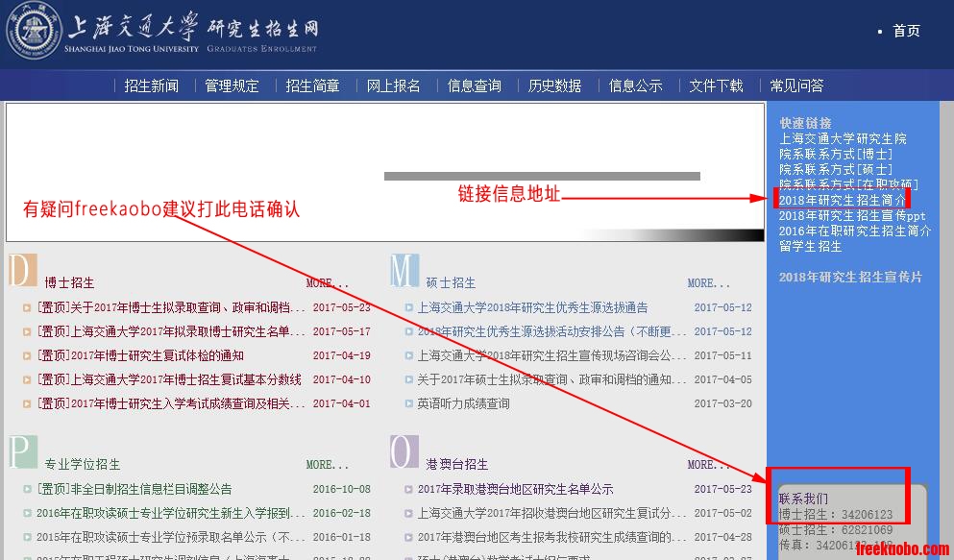Viewport: 954px width, 560px height.
Task: Open 2017年博士研究生复试体检的通知
Action: point(140,355)
